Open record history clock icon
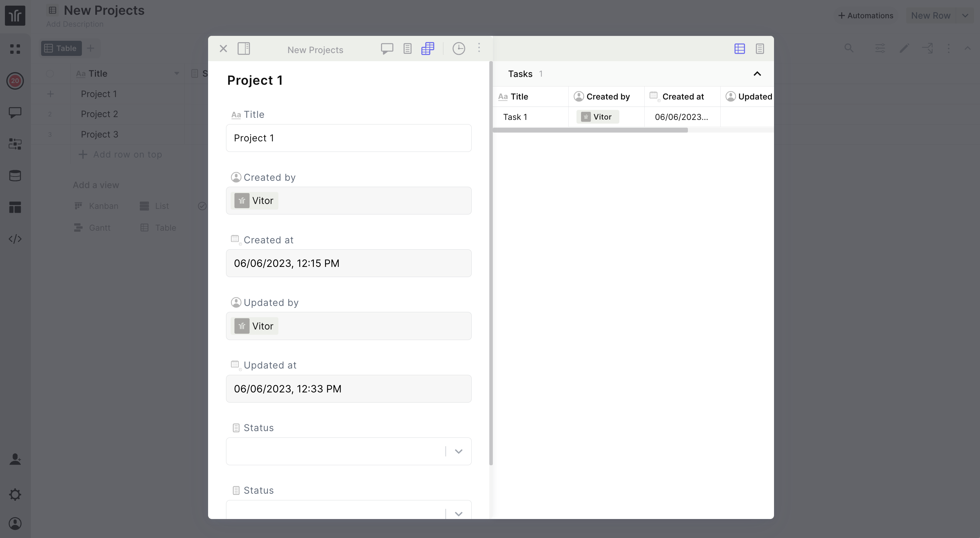The height and width of the screenshot is (538, 980). click(458, 49)
